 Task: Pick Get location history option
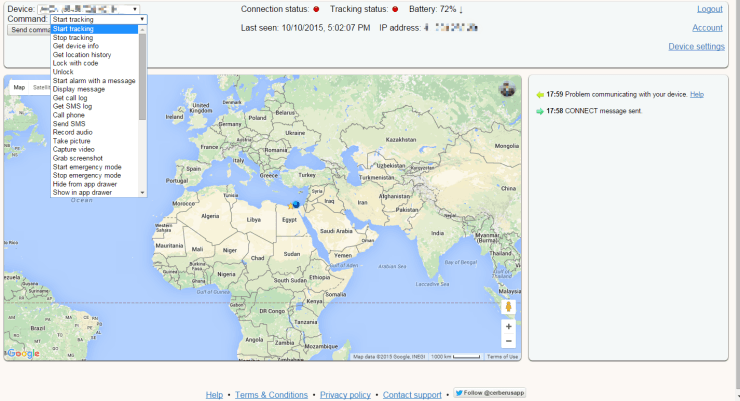[x=94, y=55]
